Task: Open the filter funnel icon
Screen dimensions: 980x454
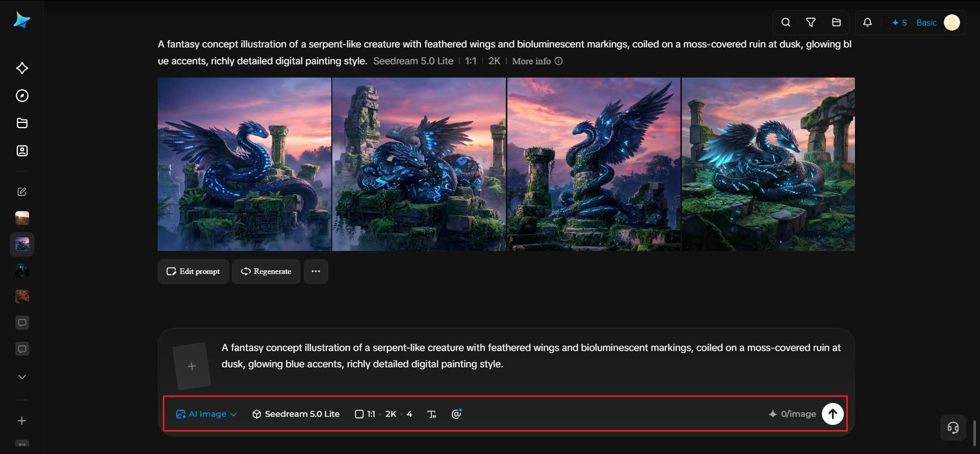Action: pyautogui.click(x=811, y=22)
